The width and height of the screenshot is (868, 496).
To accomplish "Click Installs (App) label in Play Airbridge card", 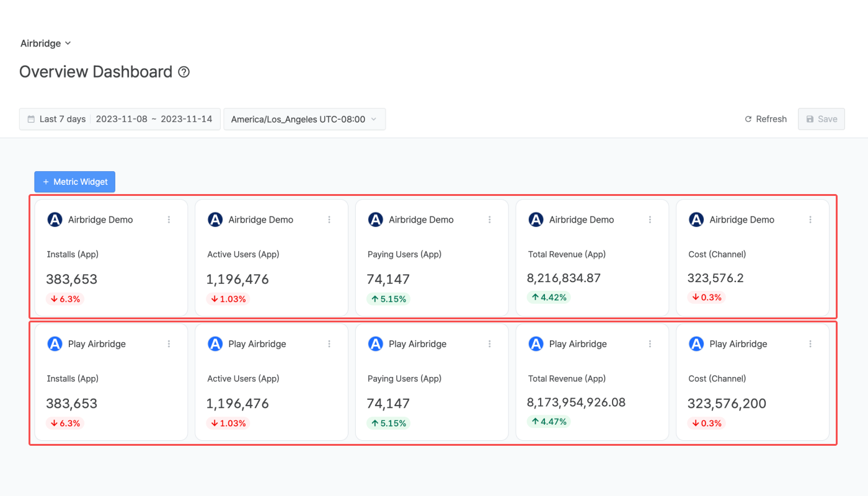I will click(73, 378).
